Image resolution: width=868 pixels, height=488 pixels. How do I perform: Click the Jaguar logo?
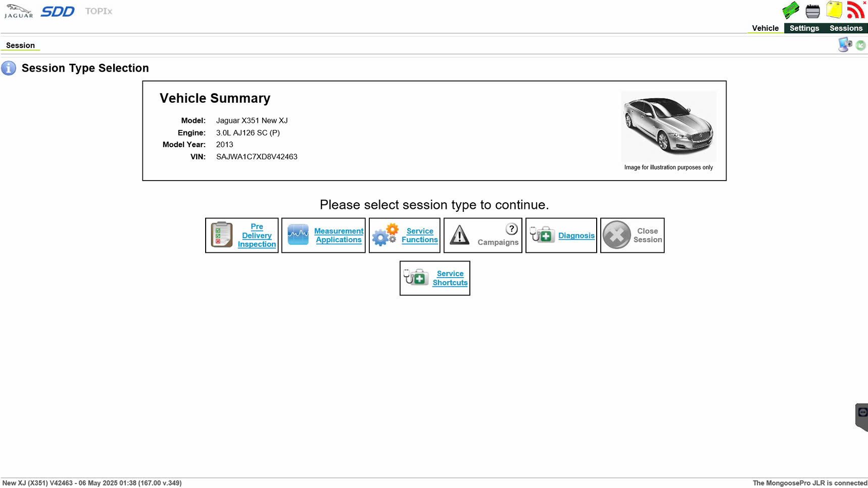tap(19, 11)
